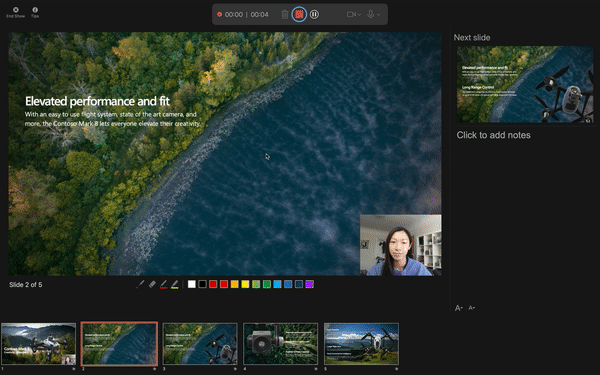Click the presenter webcam video overlay
Image resolution: width=600 pixels, height=375 pixels.
point(401,245)
